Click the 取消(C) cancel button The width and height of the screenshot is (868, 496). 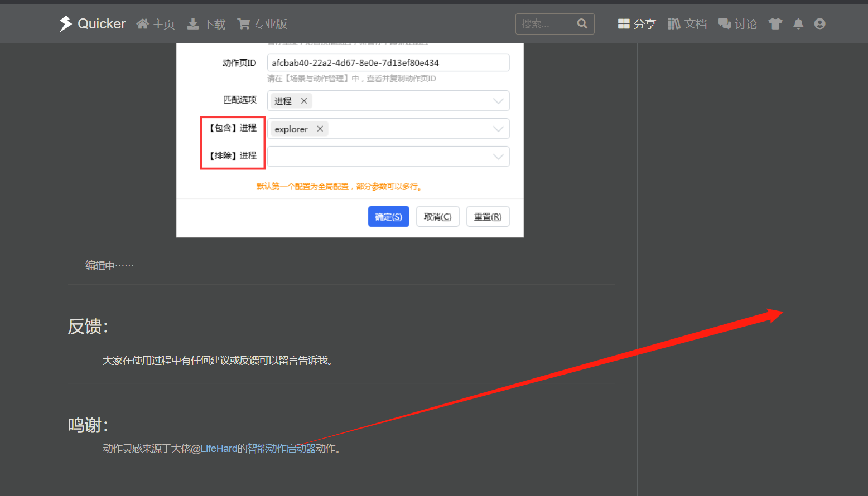(438, 216)
